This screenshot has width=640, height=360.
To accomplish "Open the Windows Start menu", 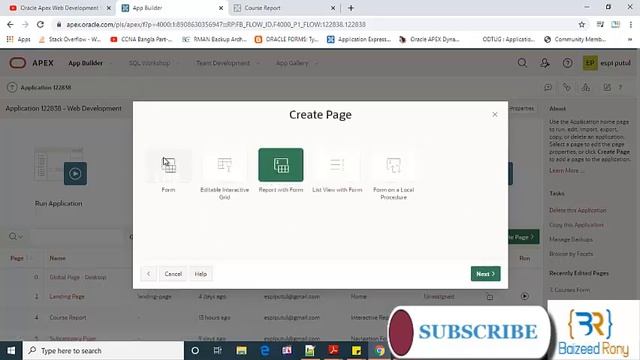I will pos(11,351).
